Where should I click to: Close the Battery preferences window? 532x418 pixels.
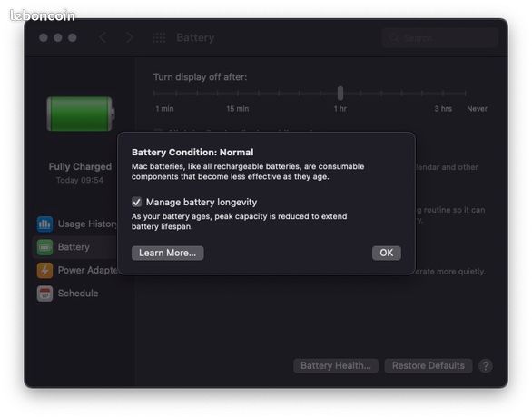(43, 37)
